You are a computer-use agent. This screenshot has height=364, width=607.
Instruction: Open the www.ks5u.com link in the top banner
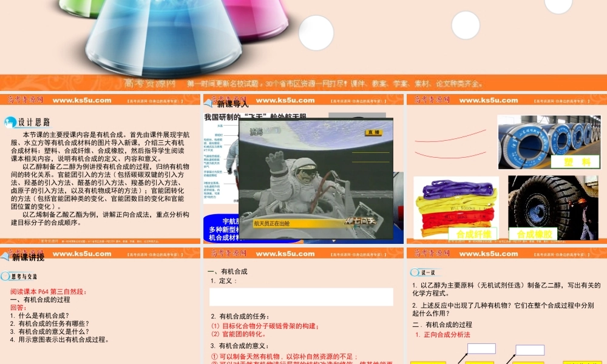tap(80, 101)
